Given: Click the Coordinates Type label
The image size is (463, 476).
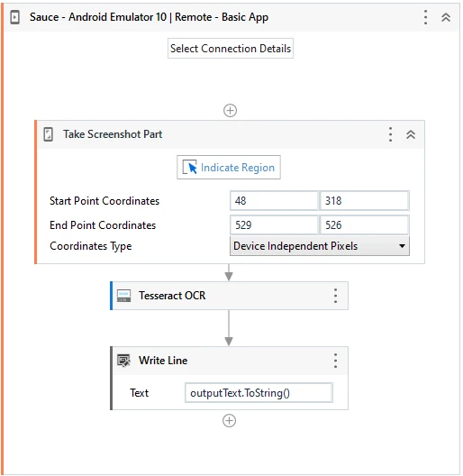Looking at the screenshot, I should coord(91,246).
